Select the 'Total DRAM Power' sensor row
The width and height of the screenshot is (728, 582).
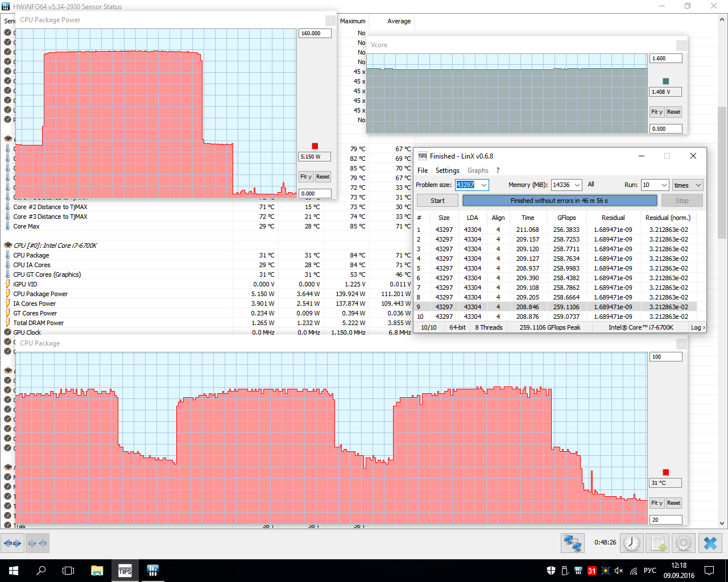208,323
